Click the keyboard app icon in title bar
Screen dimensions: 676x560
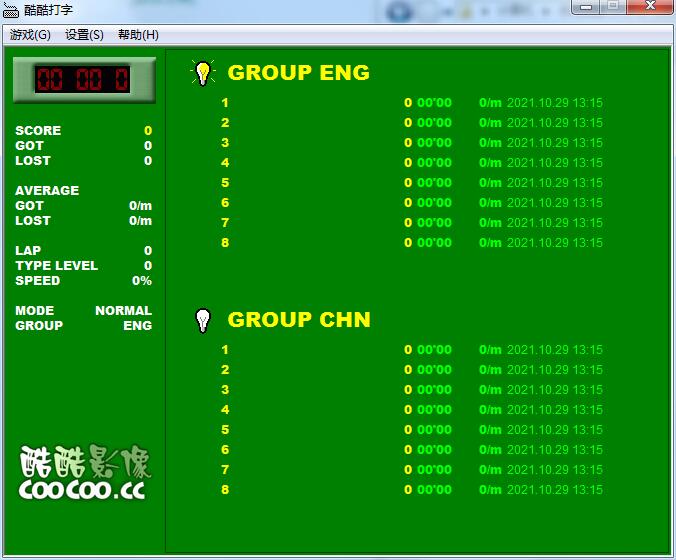[12, 9]
